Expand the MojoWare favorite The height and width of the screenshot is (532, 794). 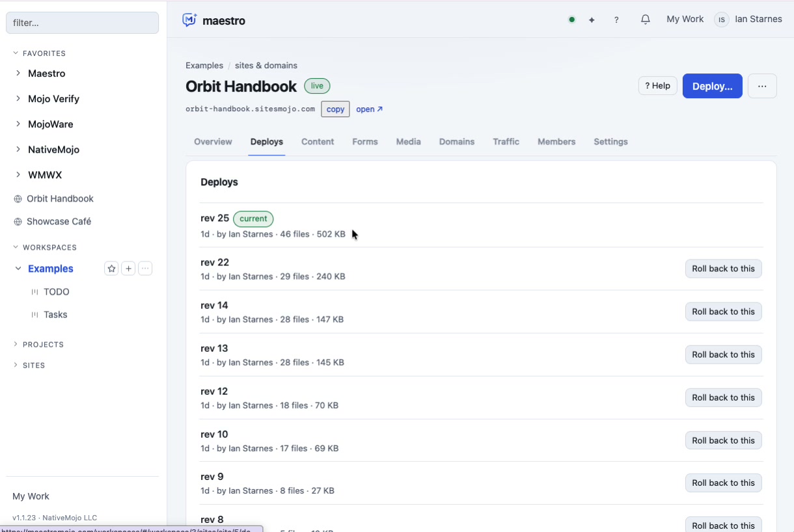pyautogui.click(x=18, y=124)
